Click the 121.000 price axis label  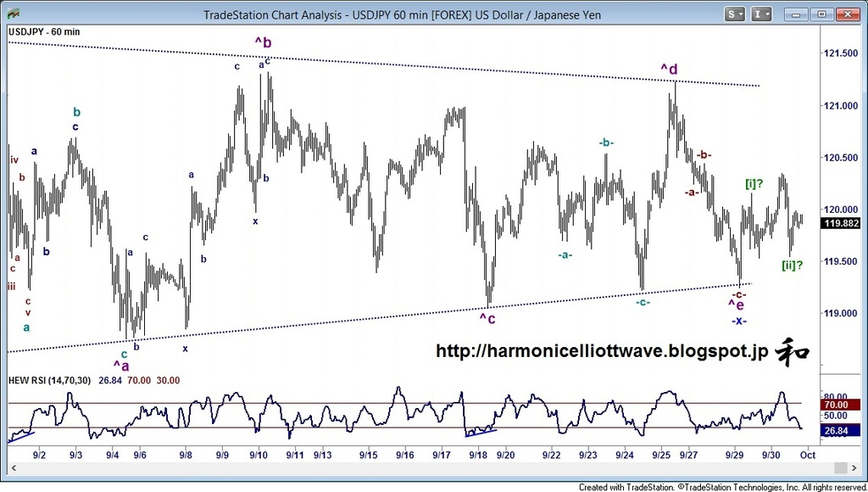point(840,106)
